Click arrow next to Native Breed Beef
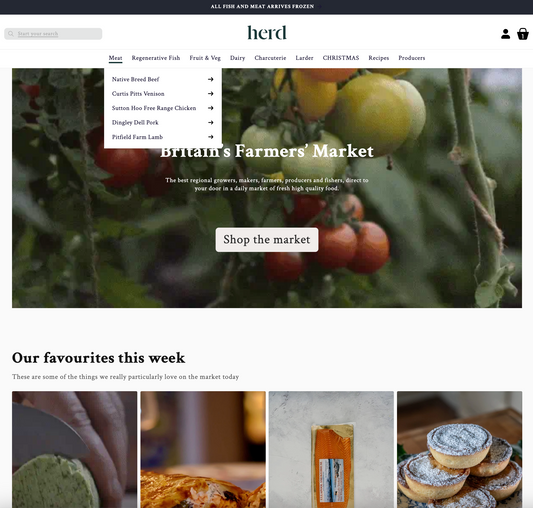The image size is (533, 508). point(210,79)
